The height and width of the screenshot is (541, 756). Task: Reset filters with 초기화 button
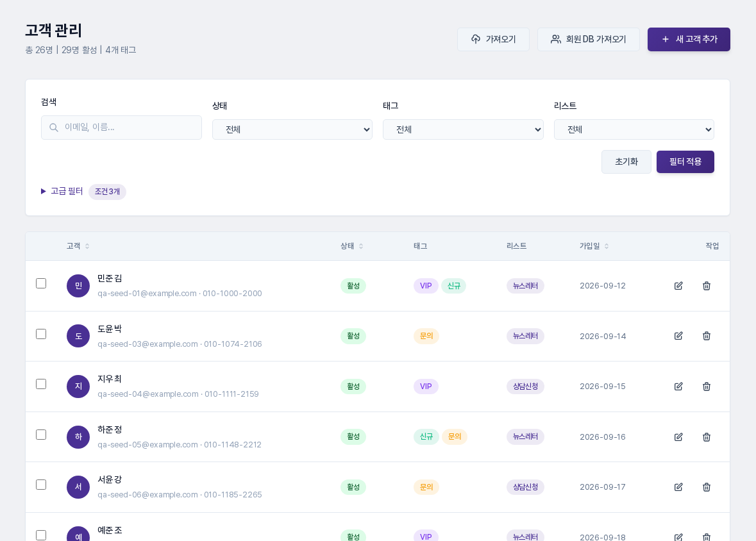pos(626,162)
